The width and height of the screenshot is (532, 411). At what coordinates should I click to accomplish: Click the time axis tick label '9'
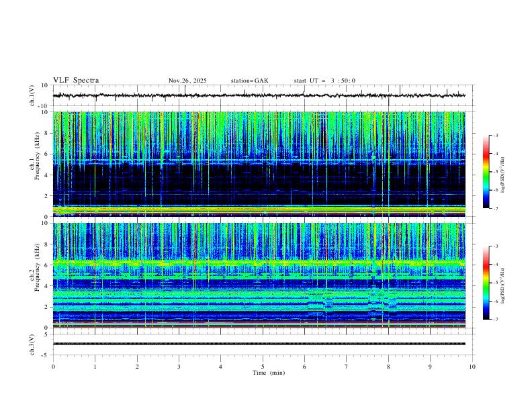(430, 367)
